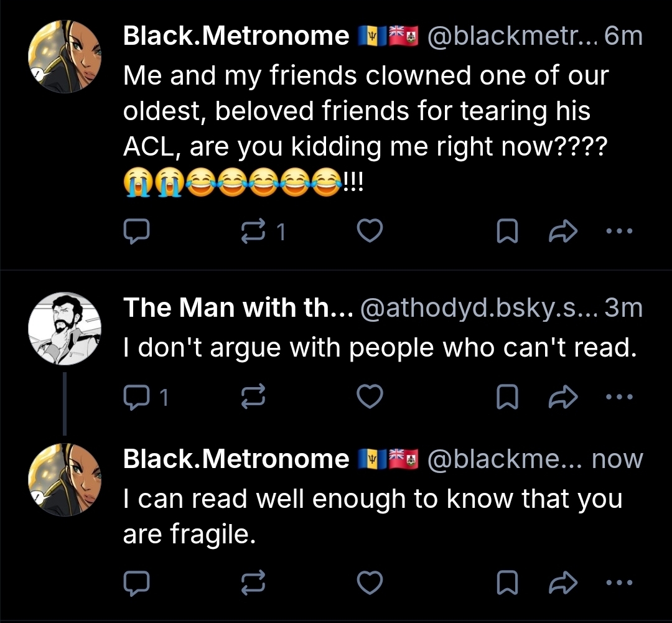Open The Man with th... profile avatar
The width and height of the screenshot is (672, 623).
[65, 327]
